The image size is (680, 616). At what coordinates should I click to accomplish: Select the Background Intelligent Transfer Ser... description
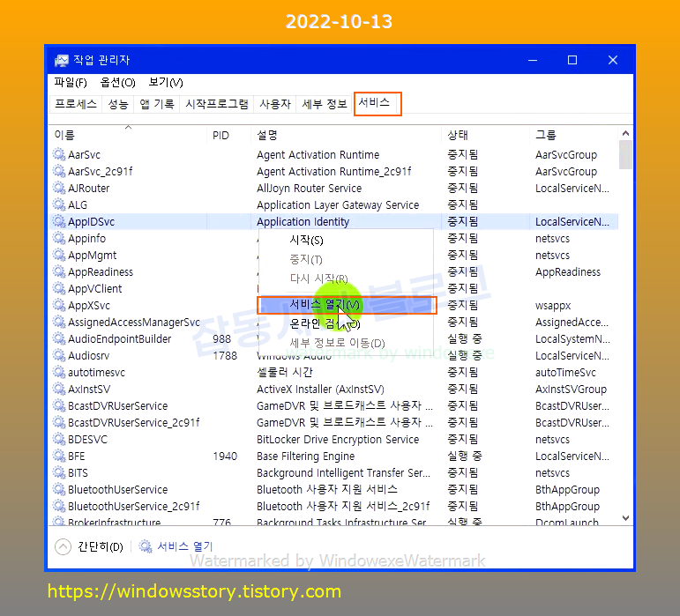pos(343,472)
